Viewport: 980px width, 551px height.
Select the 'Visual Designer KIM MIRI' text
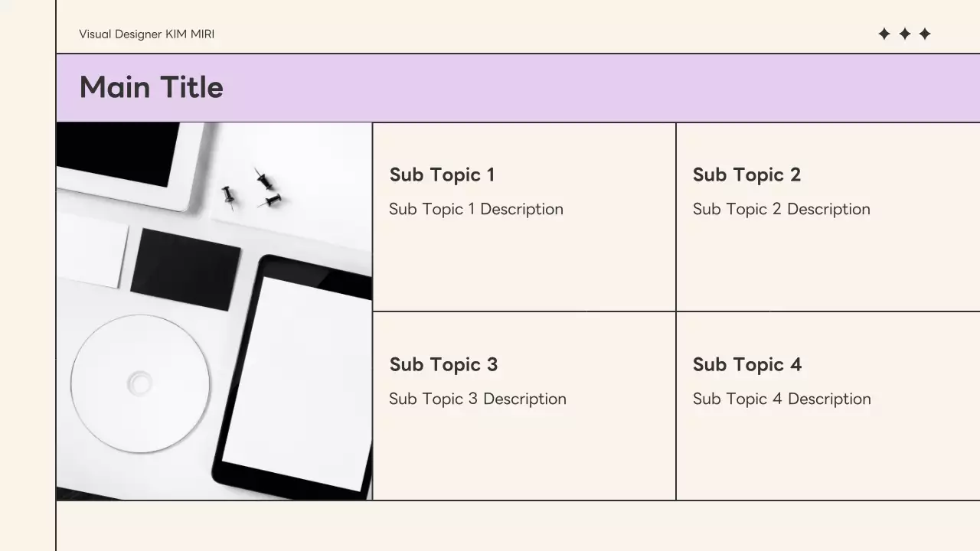(x=146, y=34)
